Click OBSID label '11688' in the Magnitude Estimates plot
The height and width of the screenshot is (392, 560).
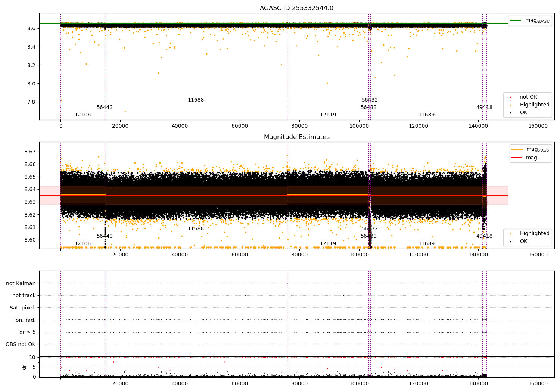pyautogui.click(x=196, y=229)
